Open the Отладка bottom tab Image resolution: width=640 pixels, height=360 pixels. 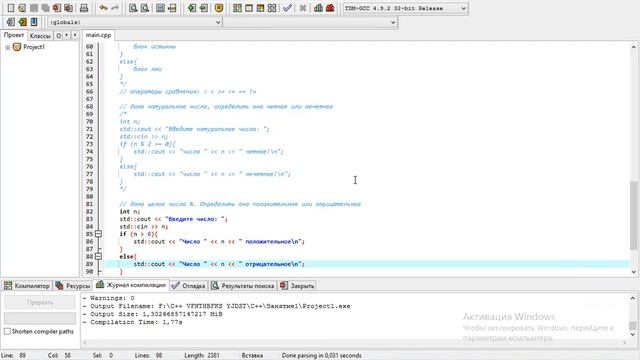click(x=189, y=286)
